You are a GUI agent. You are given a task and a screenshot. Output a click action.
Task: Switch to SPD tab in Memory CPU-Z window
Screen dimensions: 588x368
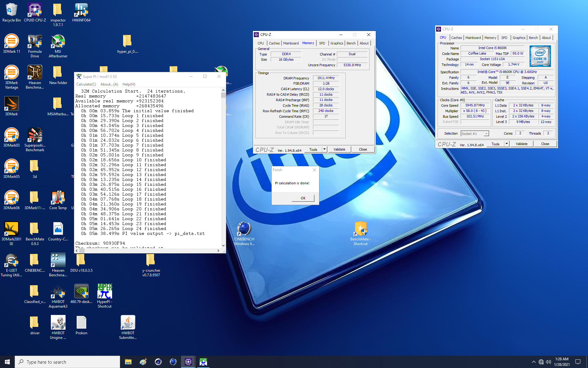(322, 43)
